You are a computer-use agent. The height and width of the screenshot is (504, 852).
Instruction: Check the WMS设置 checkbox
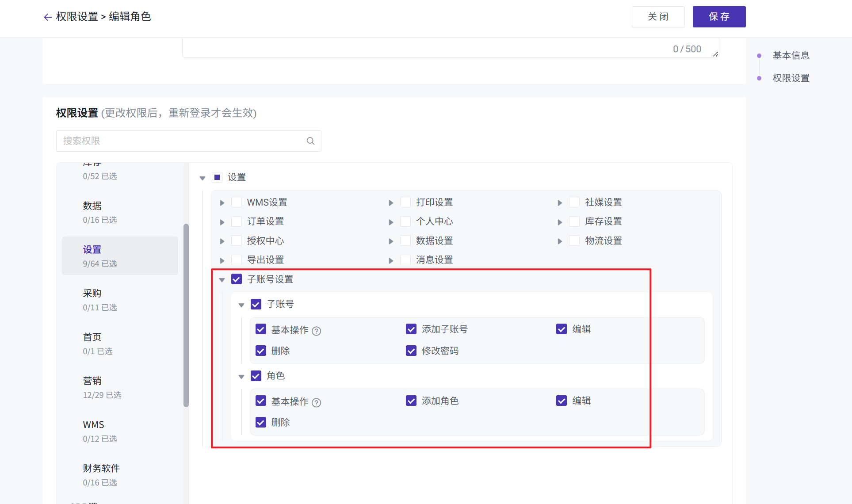[x=237, y=202]
